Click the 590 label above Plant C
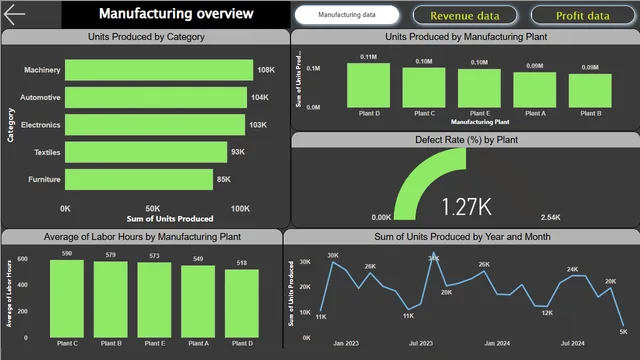Viewport: 640px width, 360px height. tap(67, 253)
